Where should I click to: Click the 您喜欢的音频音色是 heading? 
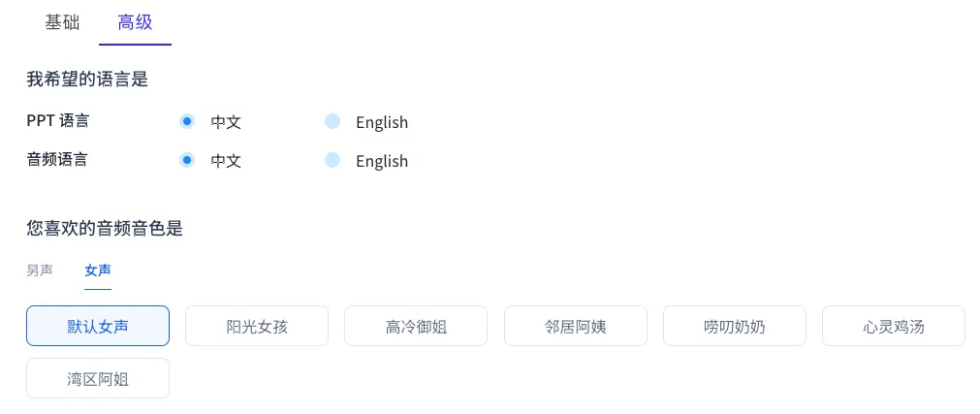(x=105, y=229)
